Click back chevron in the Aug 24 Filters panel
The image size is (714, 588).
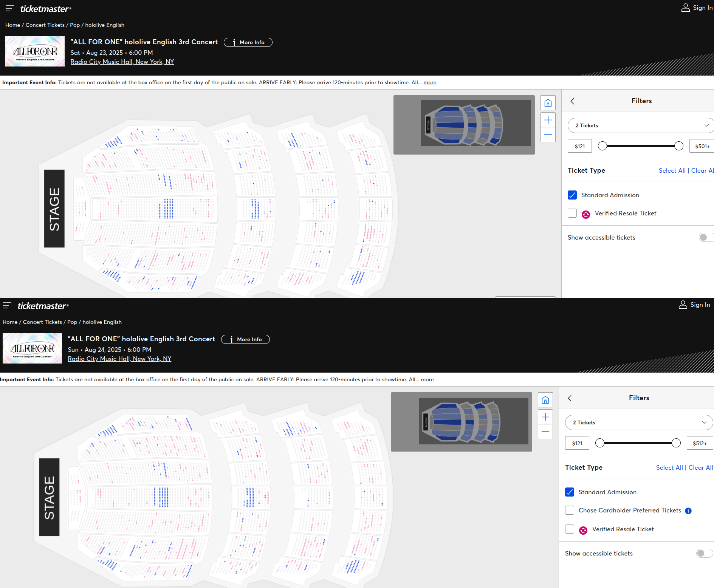[x=570, y=398]
